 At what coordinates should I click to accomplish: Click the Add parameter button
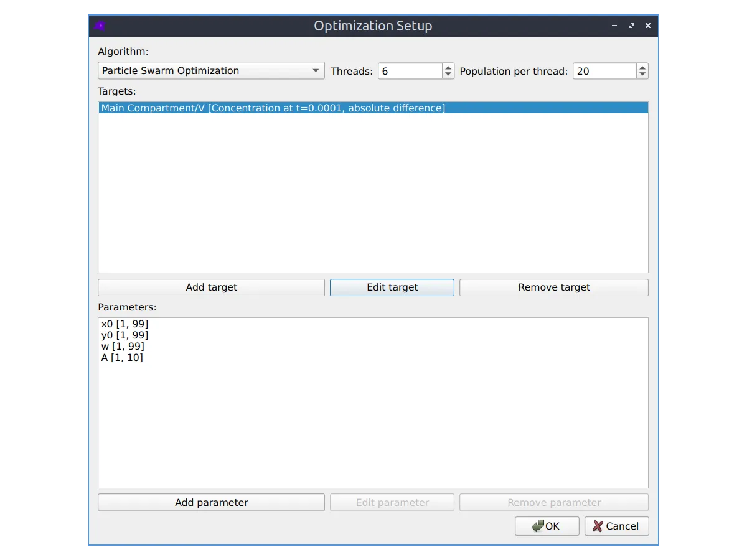pos(211,502)
